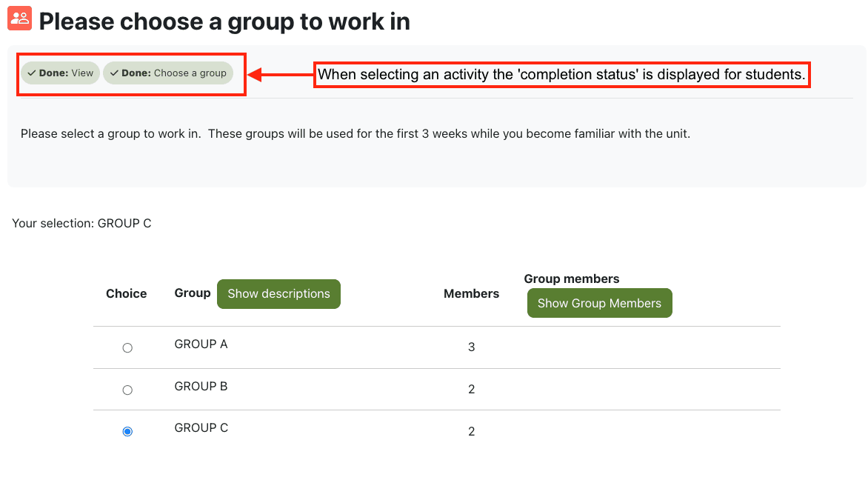Click the Members column header
The width and height of the screenshot is (868, 480).
[x=471, y=293]
